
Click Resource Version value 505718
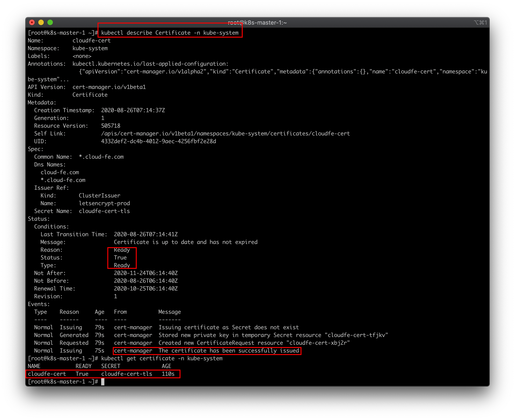pos(111,126)
